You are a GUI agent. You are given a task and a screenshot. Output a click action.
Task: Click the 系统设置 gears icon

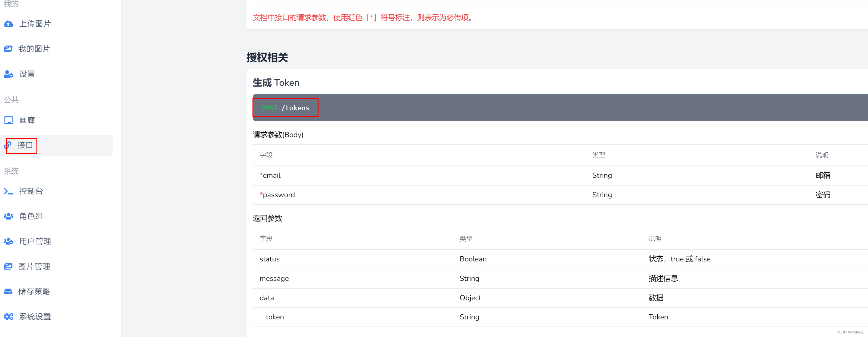(8, 316)
